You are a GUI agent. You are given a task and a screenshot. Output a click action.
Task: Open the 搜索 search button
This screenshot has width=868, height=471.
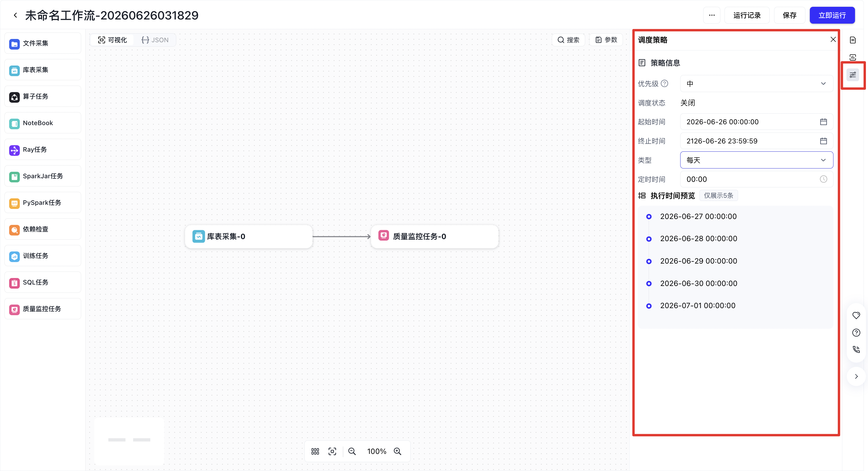[568, 40]
